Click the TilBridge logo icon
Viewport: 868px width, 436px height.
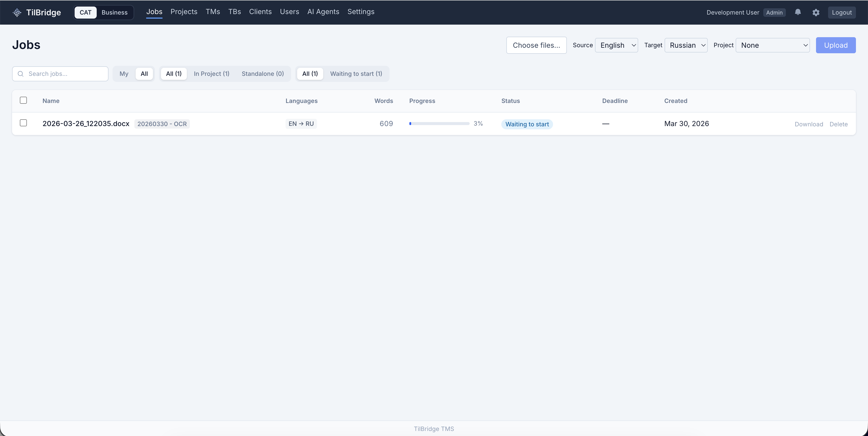tap(17, 13)
